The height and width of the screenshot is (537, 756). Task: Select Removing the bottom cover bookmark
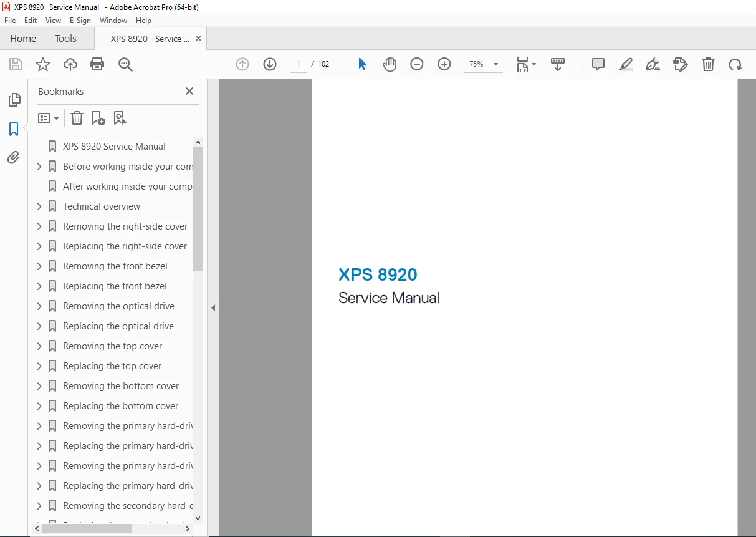click(121, 386)
